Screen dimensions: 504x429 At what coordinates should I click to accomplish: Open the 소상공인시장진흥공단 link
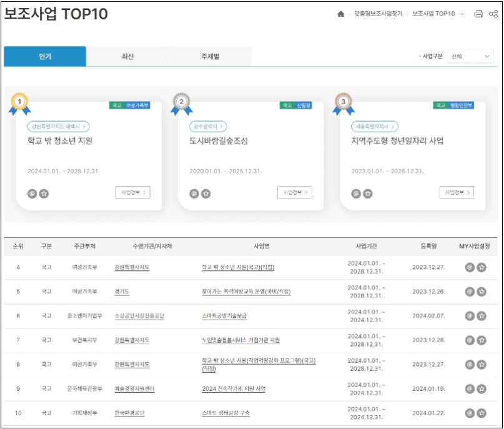[139, 316]
